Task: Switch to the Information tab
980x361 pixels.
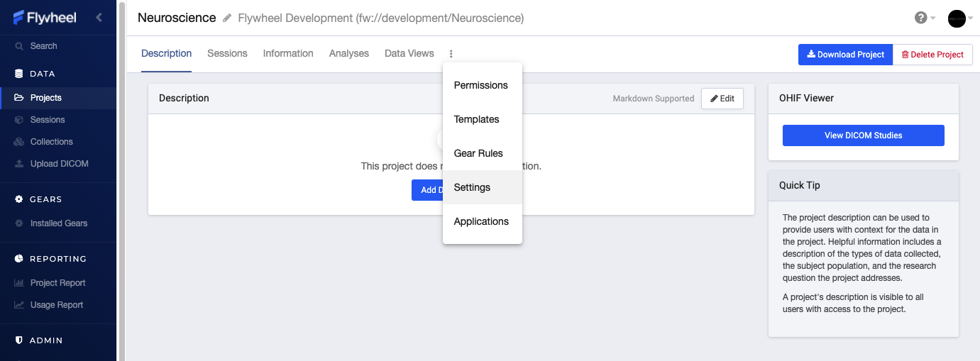Action: [288, 53]
